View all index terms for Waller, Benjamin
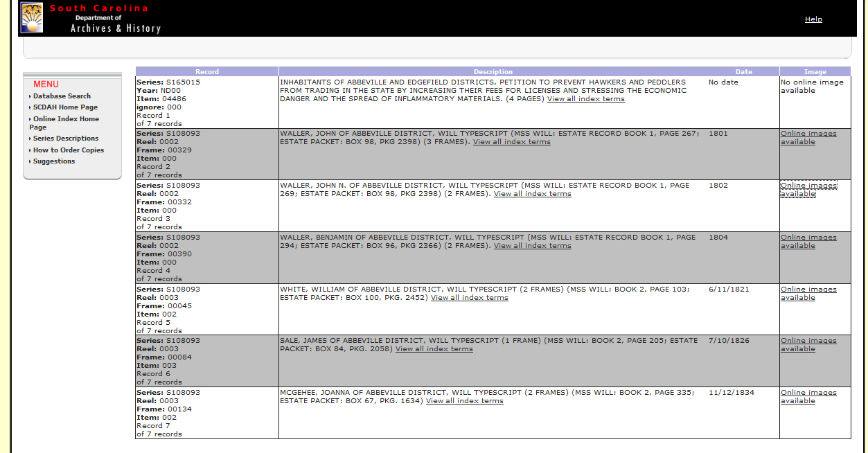 (x=533, y=246)
